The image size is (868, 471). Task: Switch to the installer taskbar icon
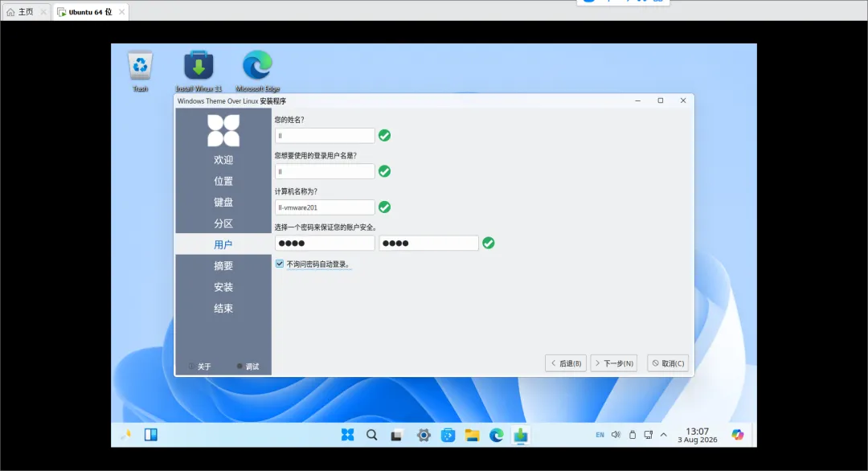(x=520, y=436)
